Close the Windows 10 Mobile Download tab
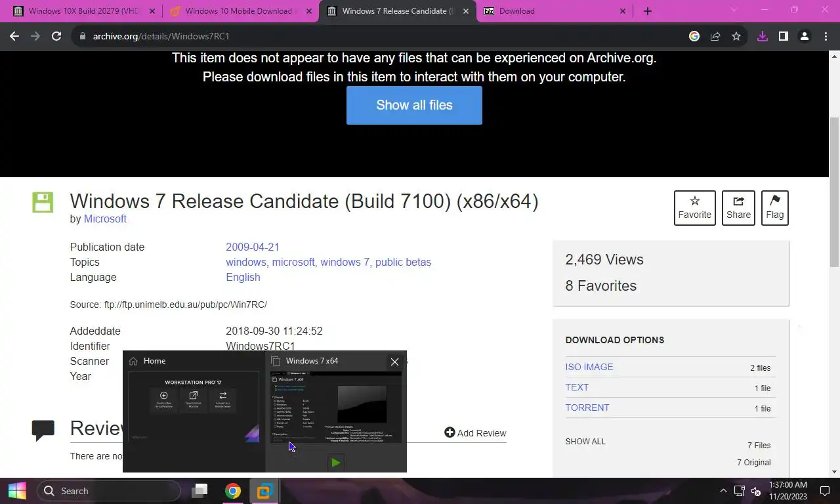The height and width of the screenshot is (504, 840). pyautogui.click(x=309, y=11)
